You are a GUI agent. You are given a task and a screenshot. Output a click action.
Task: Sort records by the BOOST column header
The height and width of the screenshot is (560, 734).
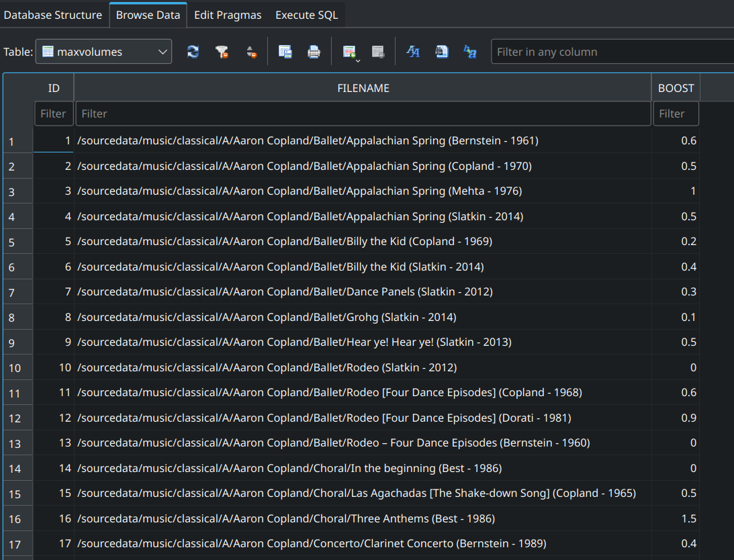(676, 88)
